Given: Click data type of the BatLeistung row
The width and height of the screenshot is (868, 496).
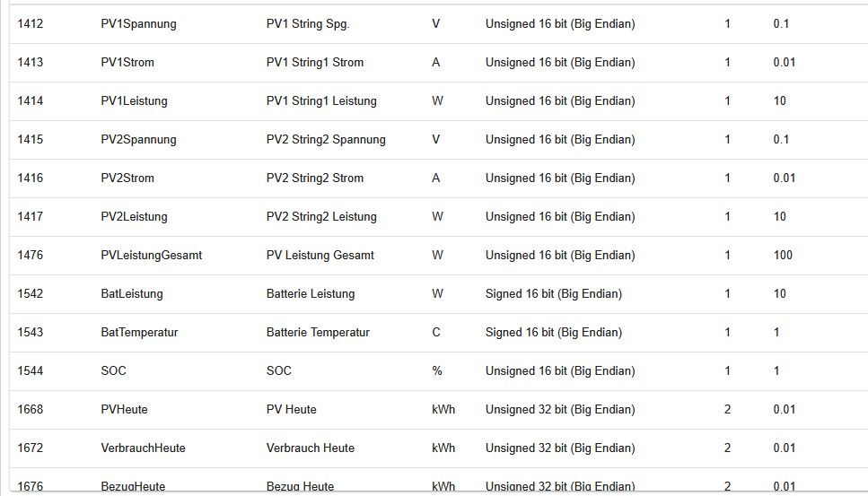Looking at the screenshot, I should [x=553, y=294].
